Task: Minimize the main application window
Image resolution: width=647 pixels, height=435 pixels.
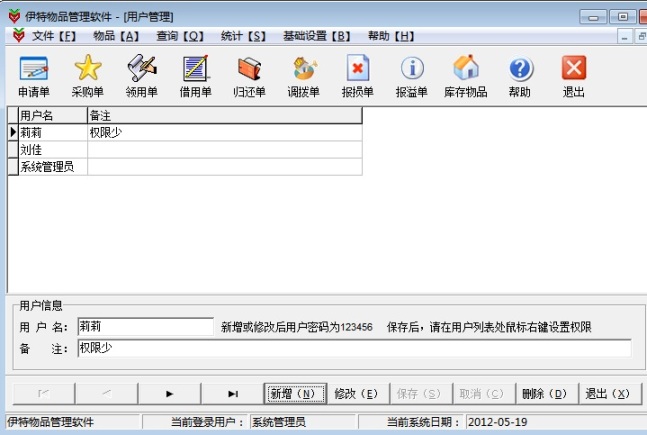Action: point(593,17)
